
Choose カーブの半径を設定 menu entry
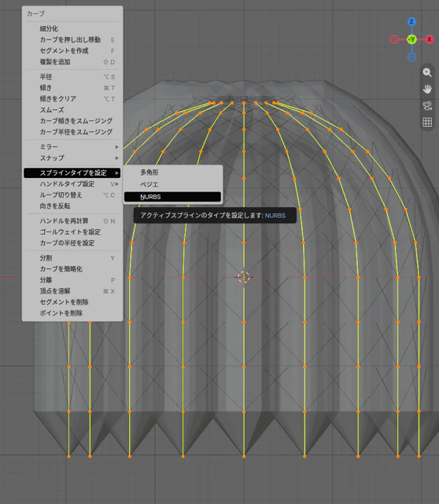point(72,243)
